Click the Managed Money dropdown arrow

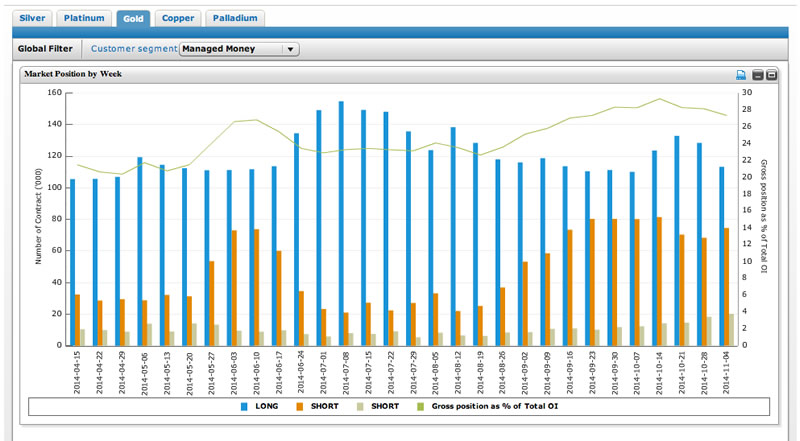point(289,48)
